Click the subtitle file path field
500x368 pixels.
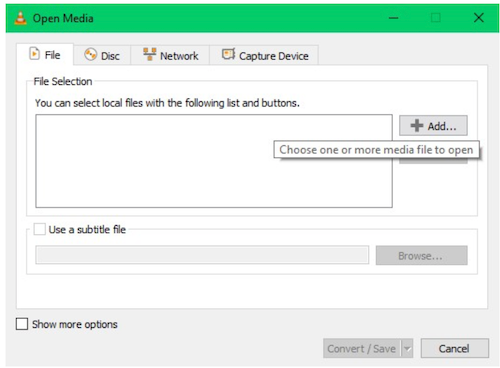pyautogui.click(x=202, y=255)
